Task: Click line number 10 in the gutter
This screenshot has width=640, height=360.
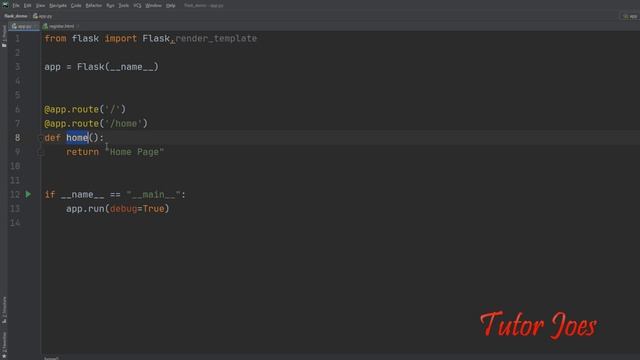Action: point(15,166)
